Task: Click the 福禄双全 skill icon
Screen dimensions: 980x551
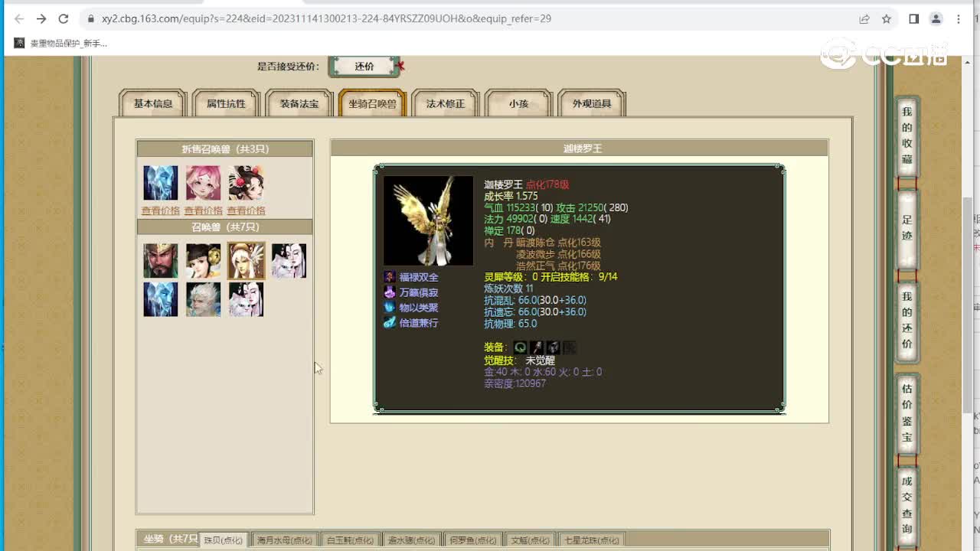Action: tap(390, 277)
